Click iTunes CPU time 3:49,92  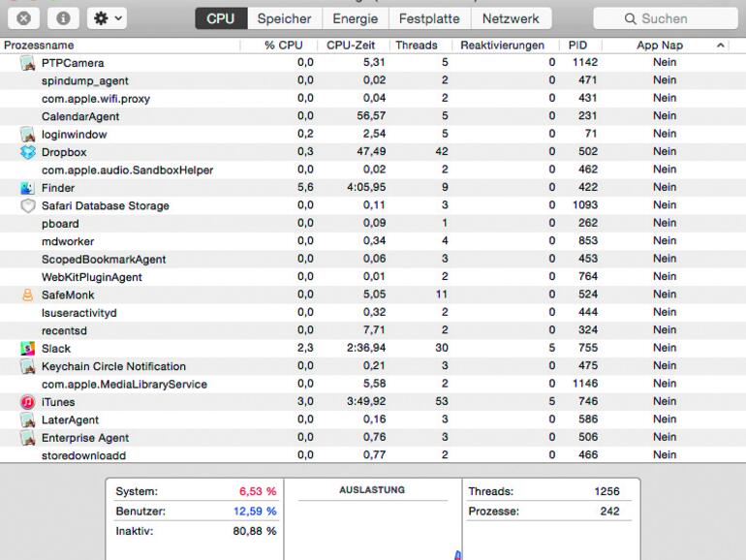[366, 401]
